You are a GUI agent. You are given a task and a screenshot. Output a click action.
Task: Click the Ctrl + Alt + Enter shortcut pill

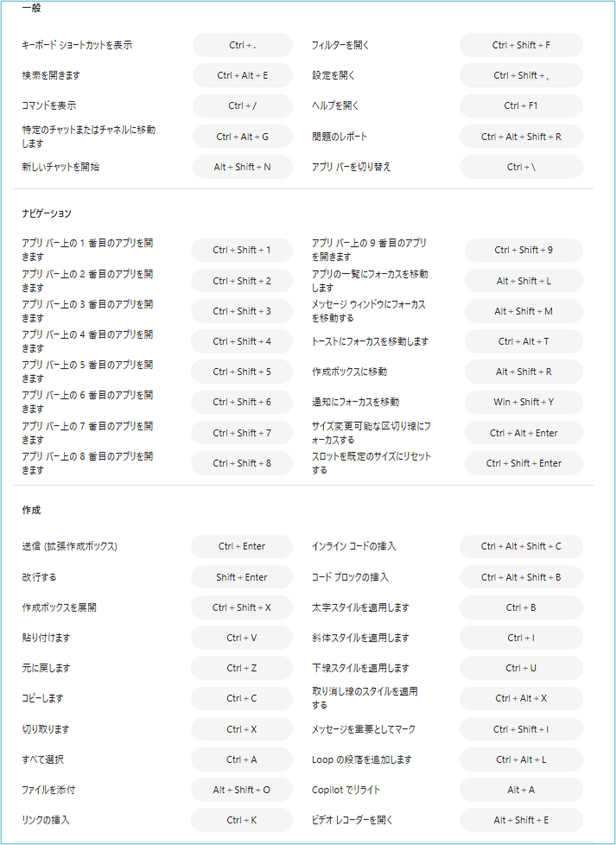pos(524,433)
